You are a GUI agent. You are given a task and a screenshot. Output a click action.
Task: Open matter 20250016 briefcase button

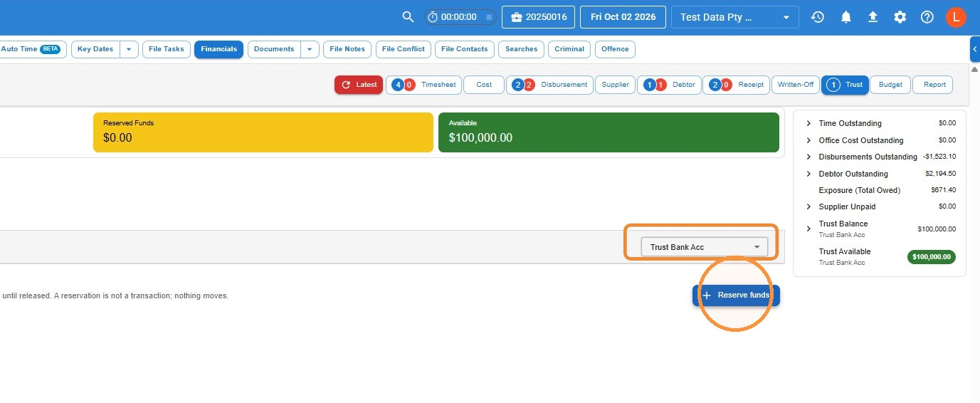pos(538,17)
